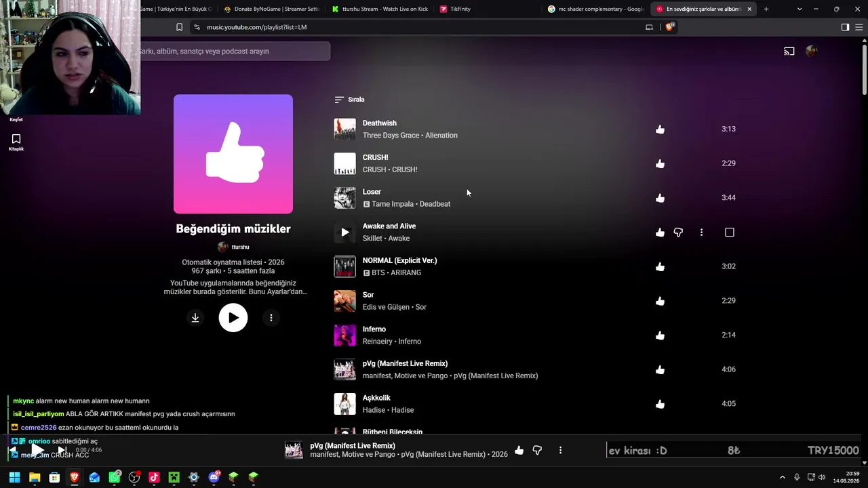This screenshot has height=488, width=868.
Task: Open the Tame Impala artist link
Action: click(393, 204)
